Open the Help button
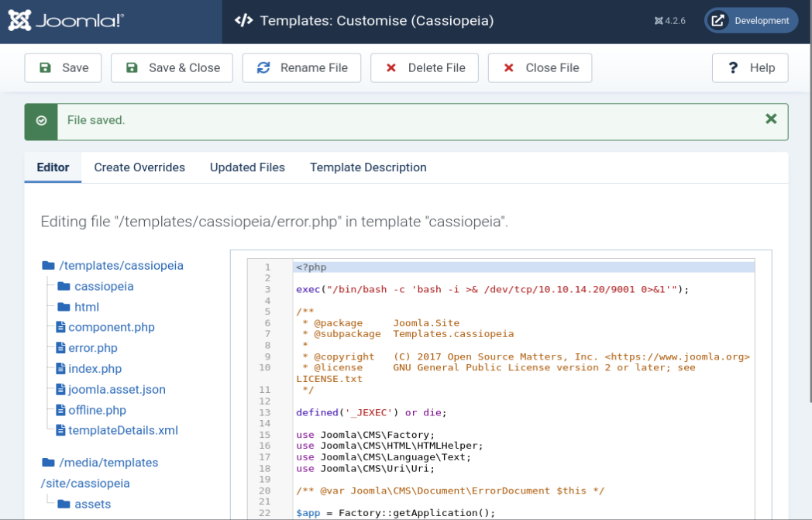Screen dimensions: 812x520 click(x=750, y=68)
